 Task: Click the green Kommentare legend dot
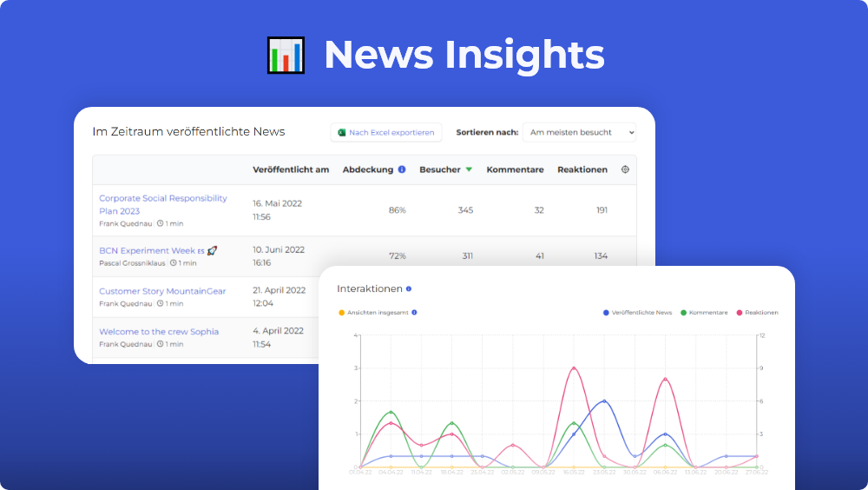684,313
